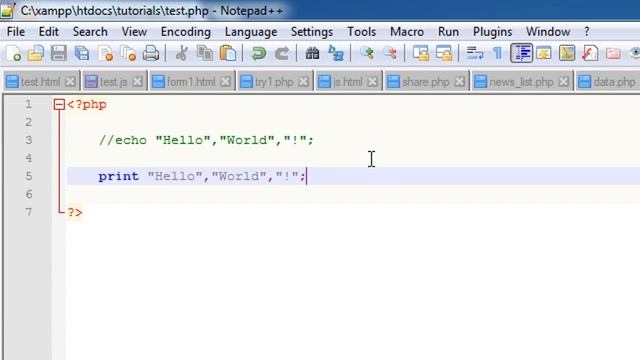Open the Search menu
Viewport: 640px width, 360px height.
pyautogui.click(x=90, y=32)
